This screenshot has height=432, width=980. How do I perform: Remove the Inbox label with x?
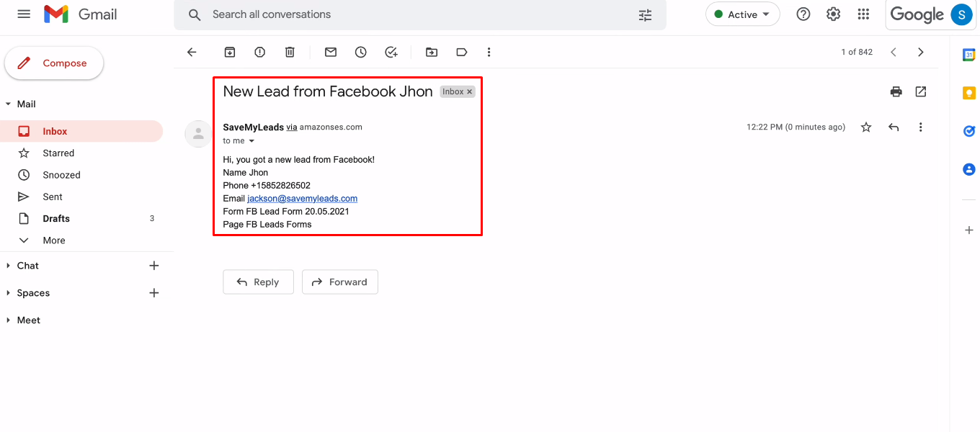470,91
